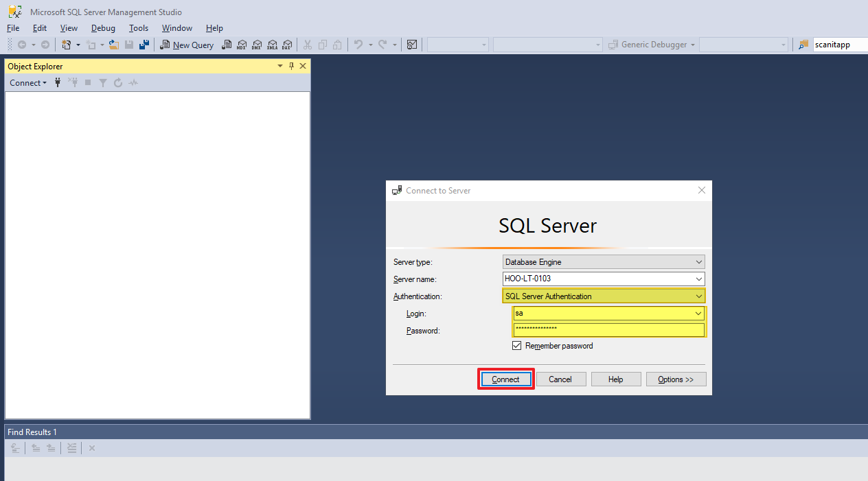Click the DAX query icon
The height and width of the screenshot is (481, 868).
287,45
